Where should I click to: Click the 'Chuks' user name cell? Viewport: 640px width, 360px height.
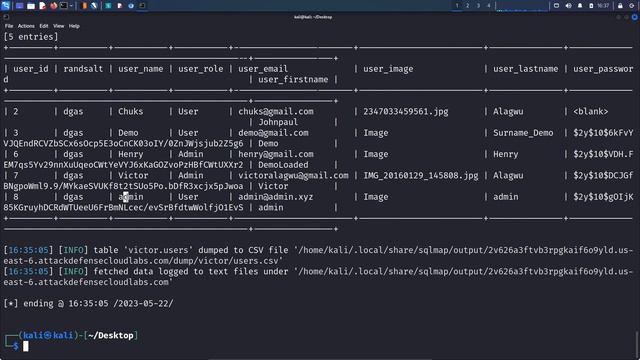131,111
